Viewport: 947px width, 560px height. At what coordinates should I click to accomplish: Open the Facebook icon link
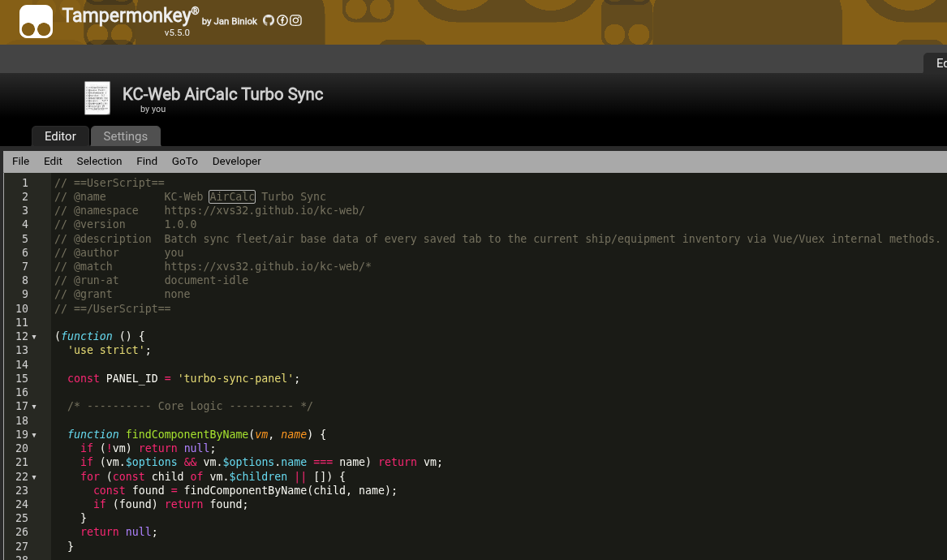point(282,20)
